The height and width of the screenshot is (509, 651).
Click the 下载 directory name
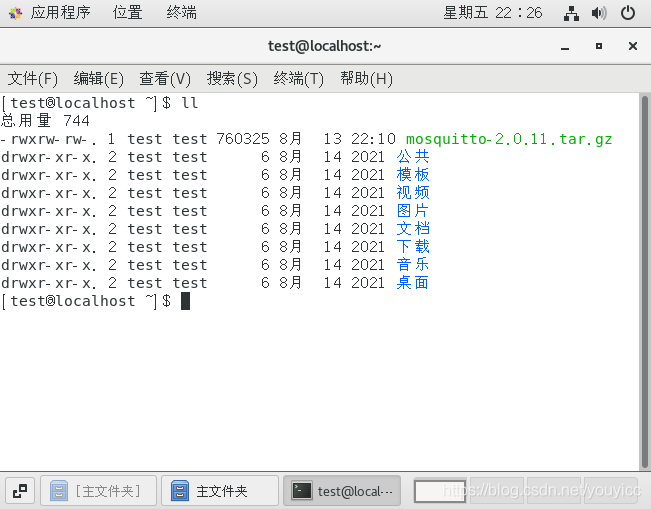pos(413,247)
